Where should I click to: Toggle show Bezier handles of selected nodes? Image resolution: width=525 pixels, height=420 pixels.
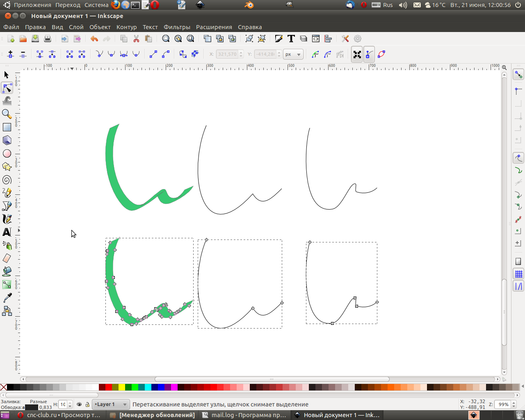click(x=369, y=54)
